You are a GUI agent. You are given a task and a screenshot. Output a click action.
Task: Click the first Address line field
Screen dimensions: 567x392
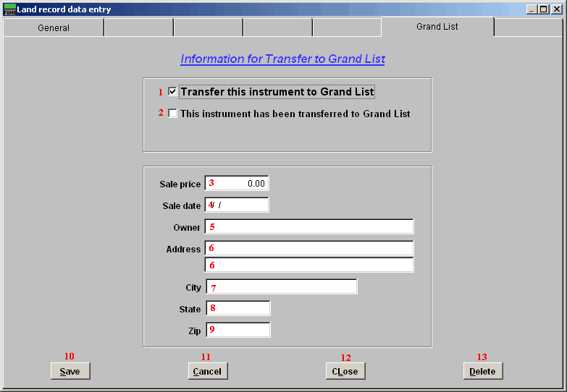pyautogui.click(x=310, y=249)
